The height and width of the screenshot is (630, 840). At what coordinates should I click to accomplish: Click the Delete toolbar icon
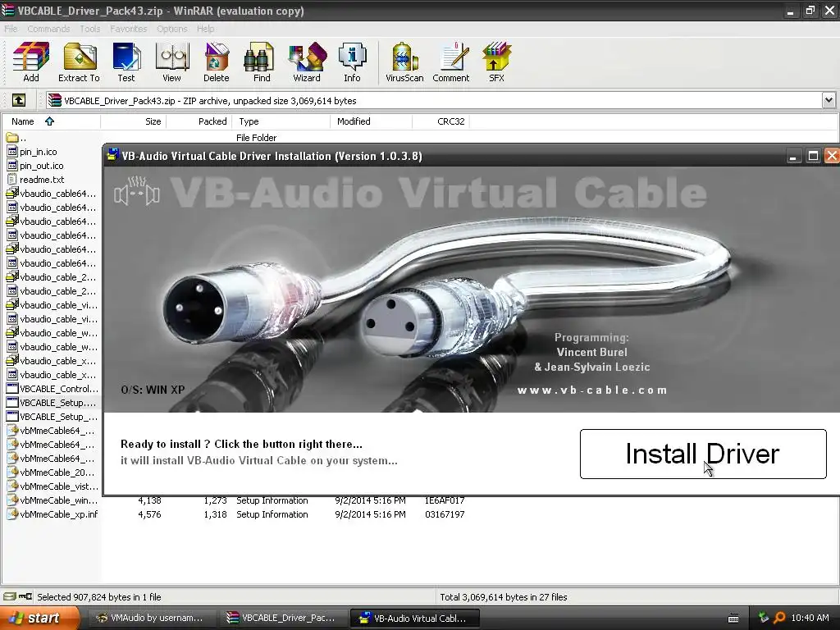coord(216,62)
